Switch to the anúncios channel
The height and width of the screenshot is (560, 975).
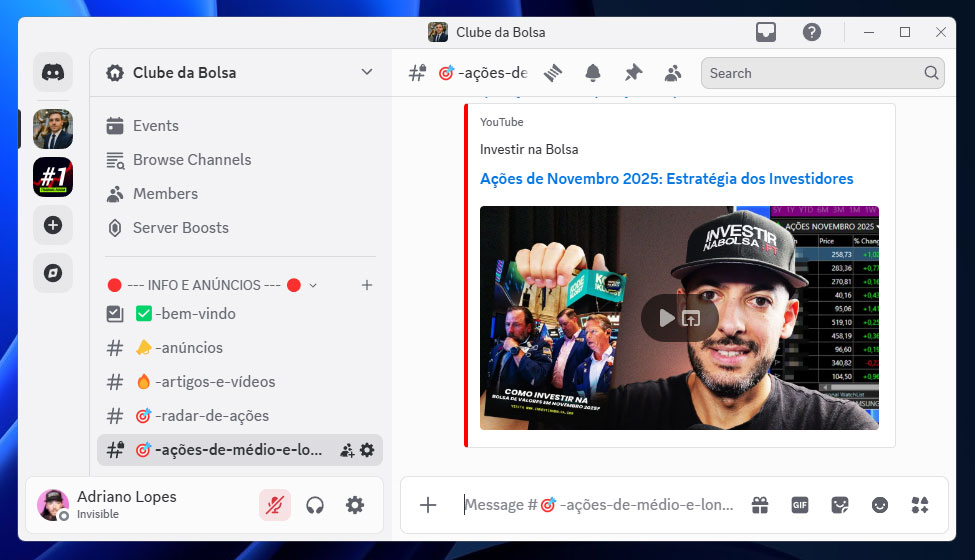241,348
